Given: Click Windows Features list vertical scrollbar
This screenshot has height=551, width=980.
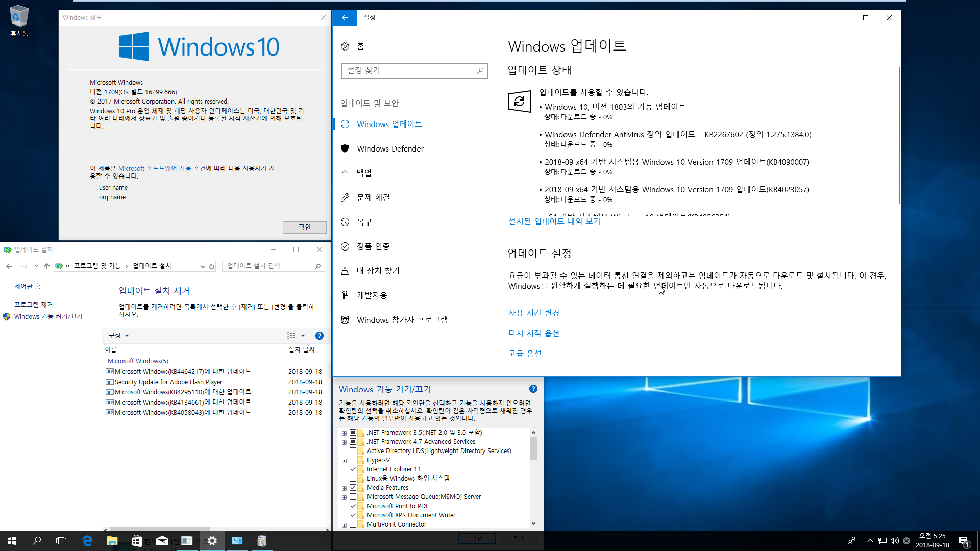Looking at the screenshot, I should coord(533,448).
